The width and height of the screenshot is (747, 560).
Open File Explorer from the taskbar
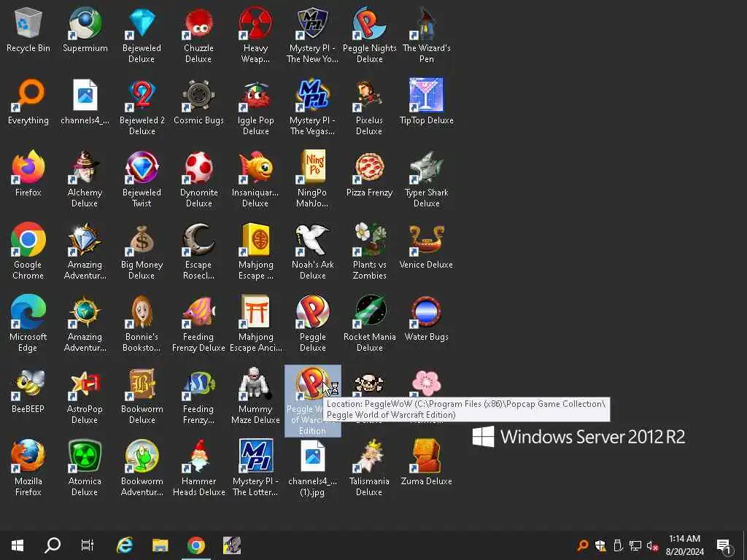pos(160,545)
